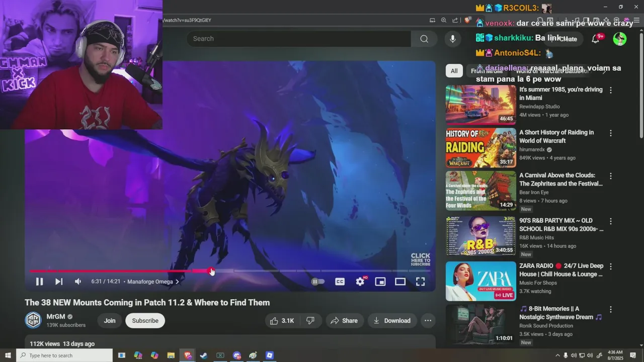Open the taskbar clock showing 4:36 AM

[615, 355]
